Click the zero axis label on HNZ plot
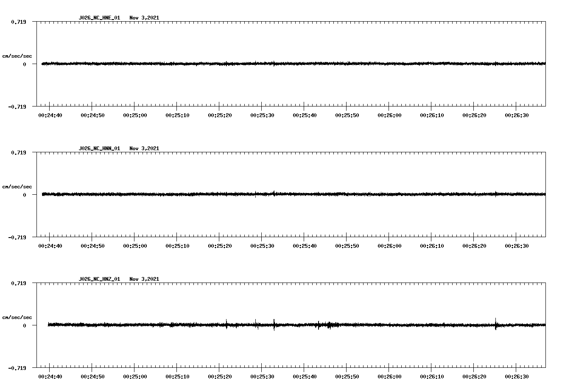The height and width of the screenshot is (392, 576). click(25, 325)
